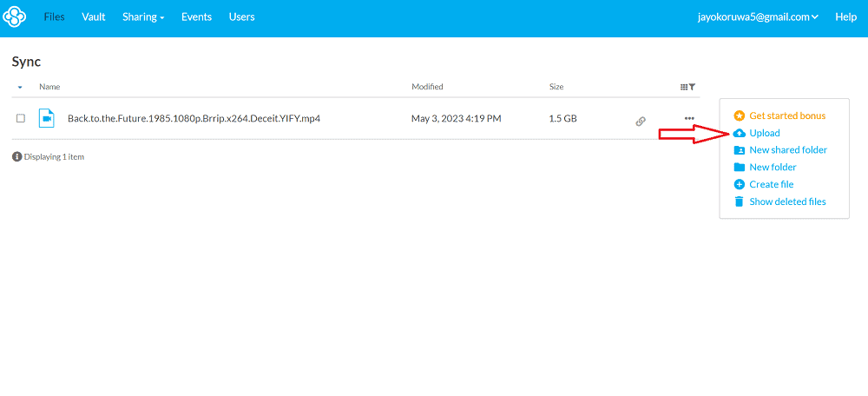Image resolution: width=868 pixels, height=396 pixels.
Task: Click the Sync folder heading
Action: pyautogui.click(x=27, y=62)
